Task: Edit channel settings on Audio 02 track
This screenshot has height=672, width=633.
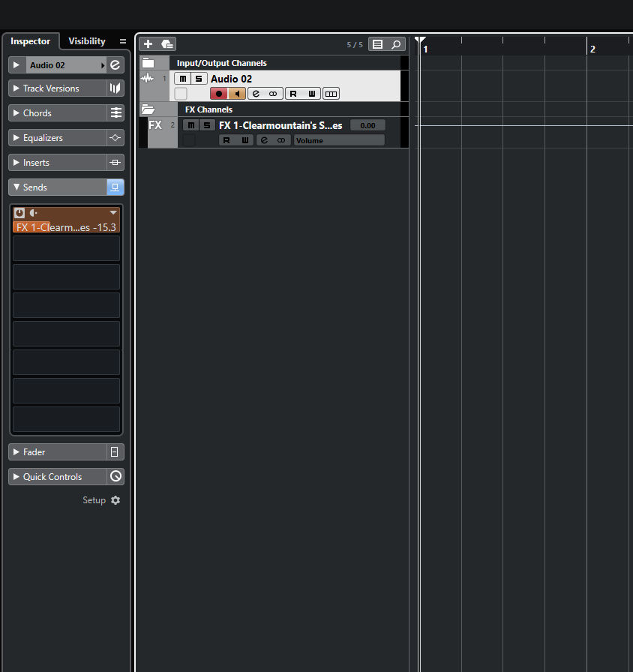Action: tap(256, 94)
